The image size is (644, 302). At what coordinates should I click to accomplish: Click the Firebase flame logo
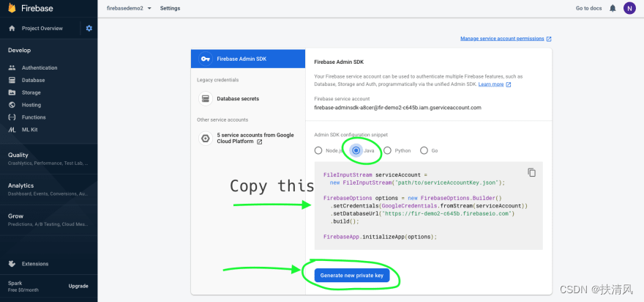[x=12, y=8]
